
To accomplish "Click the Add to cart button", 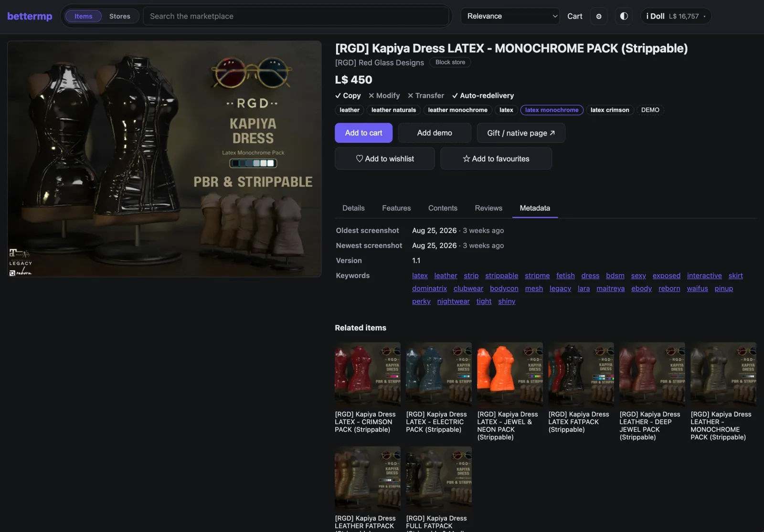I will [364, 133].
